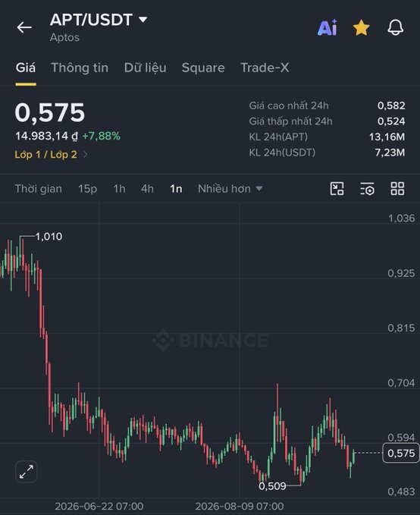Image resolution: width=420 pixels, height=515 pixels.
Task: Click the 0,483 axis price label
Action: [401, 491]
